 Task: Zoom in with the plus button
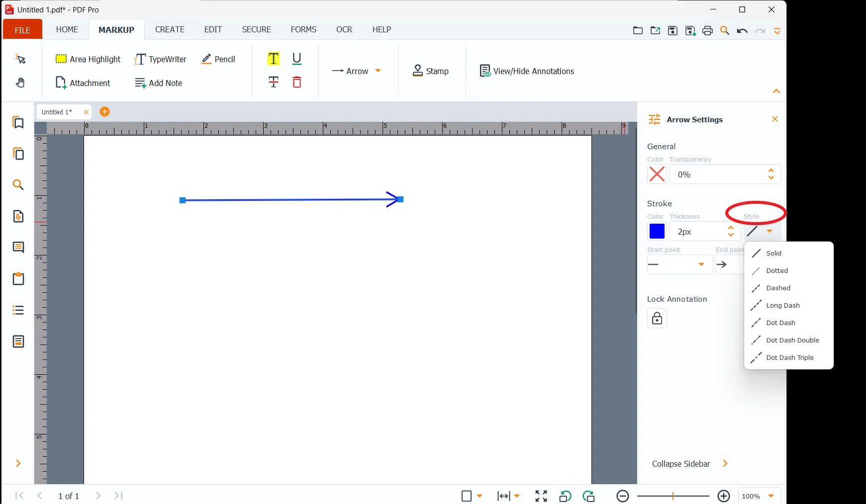point(724,496)
